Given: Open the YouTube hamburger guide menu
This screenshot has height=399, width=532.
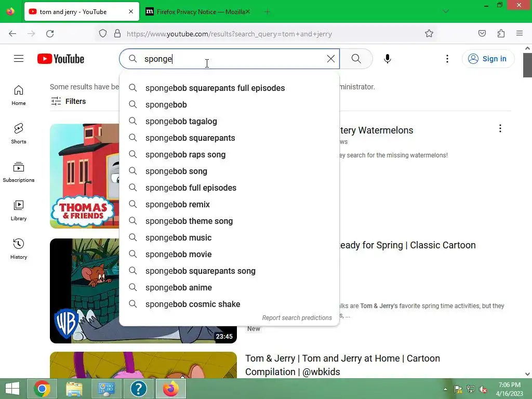Looking at the screenshot, I should pos(19,59).
